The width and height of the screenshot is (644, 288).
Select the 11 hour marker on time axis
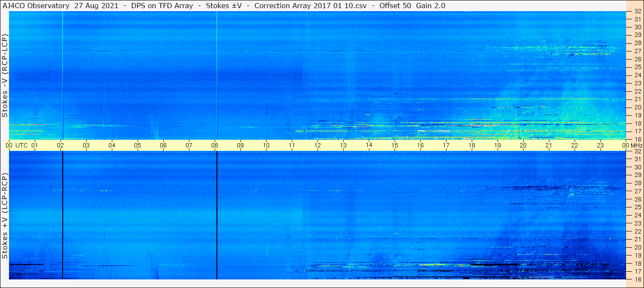(292, 145)
